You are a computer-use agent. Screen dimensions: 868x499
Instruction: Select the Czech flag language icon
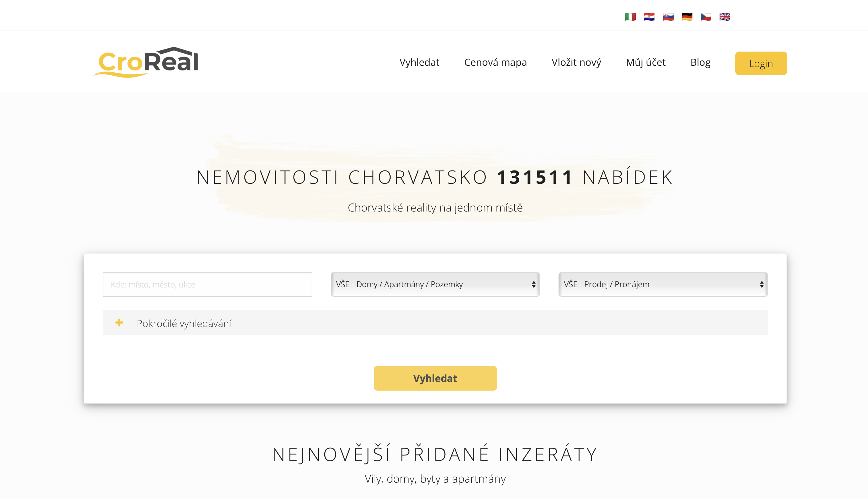click(x=706, y=17)
